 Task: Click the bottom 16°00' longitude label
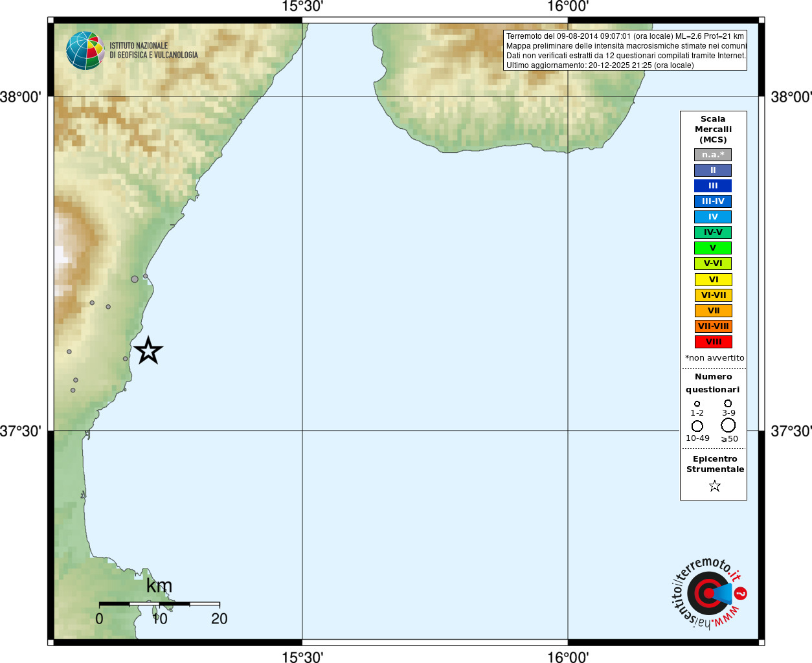568,657
